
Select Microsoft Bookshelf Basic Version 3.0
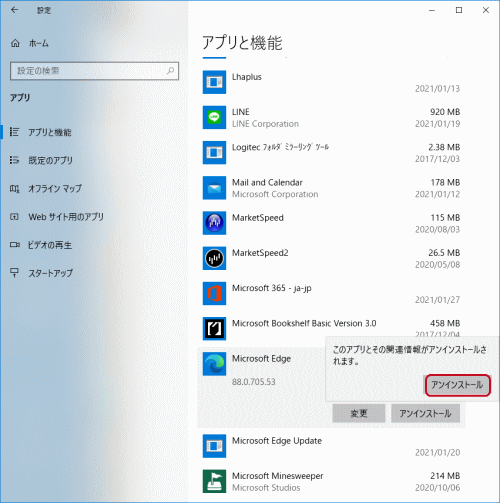pyautogui.click(x=304, y=323)
